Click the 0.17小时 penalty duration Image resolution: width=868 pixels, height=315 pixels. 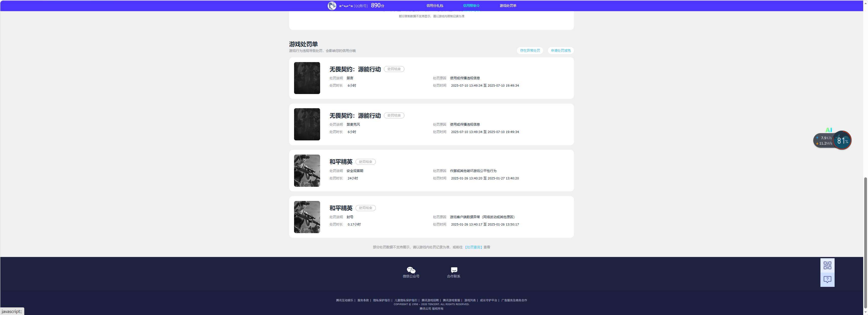pyautogui.click(x=354, y=225)
